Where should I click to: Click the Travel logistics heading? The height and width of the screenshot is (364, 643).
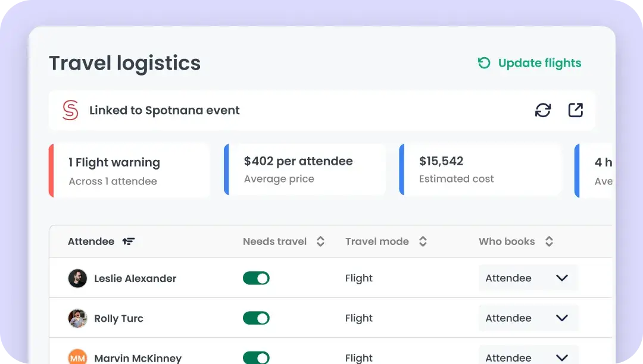(x=124, y=64)
